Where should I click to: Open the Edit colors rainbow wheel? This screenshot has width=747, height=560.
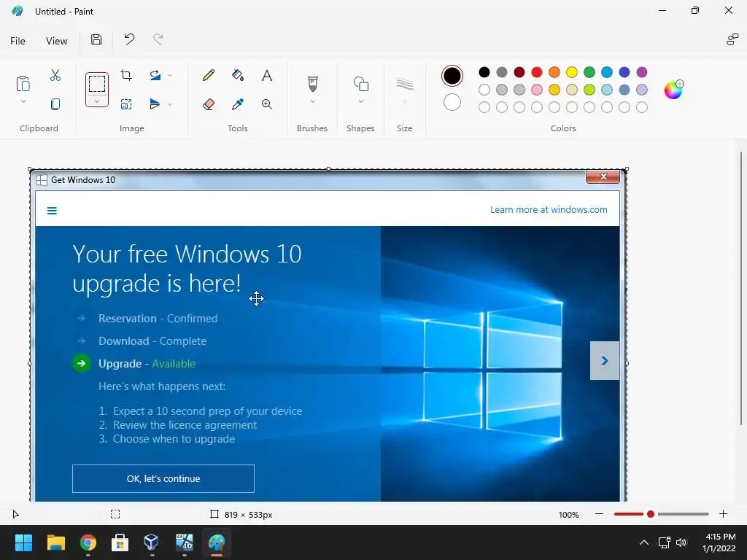tap(673, 89)
